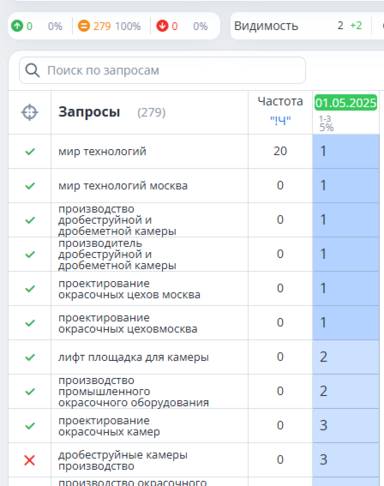This screenshot has height=486, width=384.
Task: Click query "производство дробеструйной и дробеметной камеры"
Action: 117,220
